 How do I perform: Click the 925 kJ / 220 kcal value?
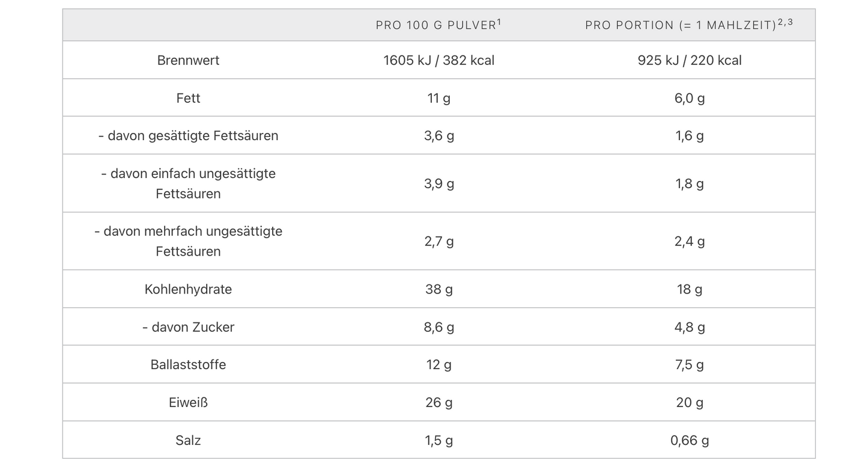[x=690, y=60]
